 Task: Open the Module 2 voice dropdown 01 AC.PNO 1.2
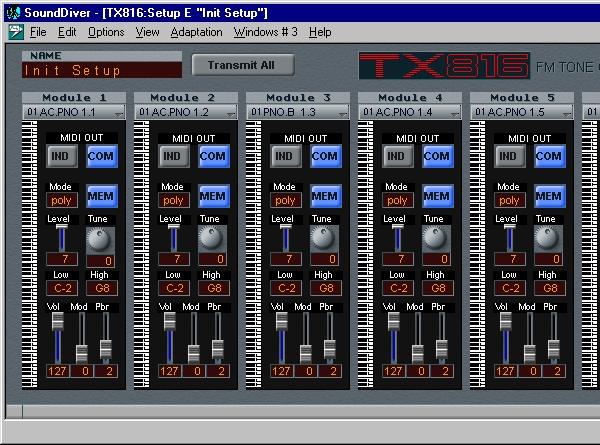(186, 112)
